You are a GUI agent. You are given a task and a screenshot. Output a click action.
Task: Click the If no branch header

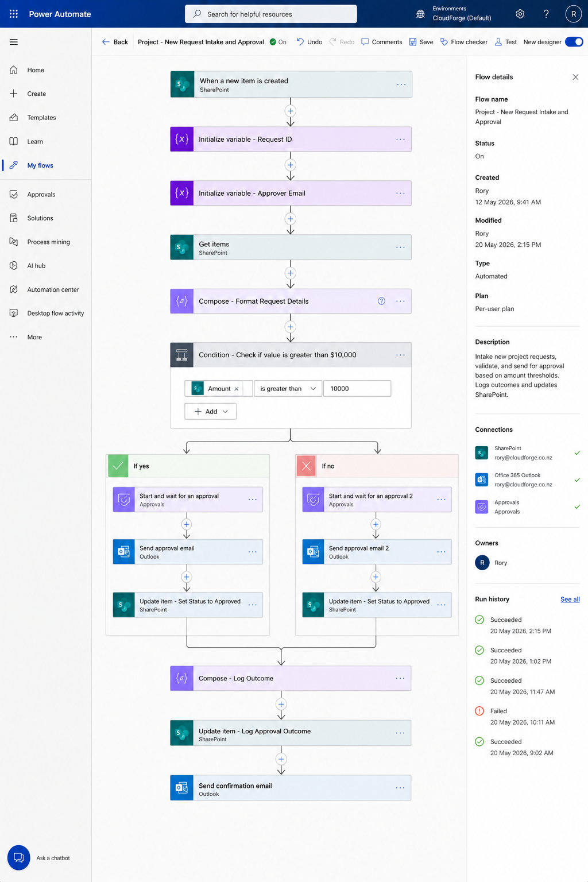377,466
